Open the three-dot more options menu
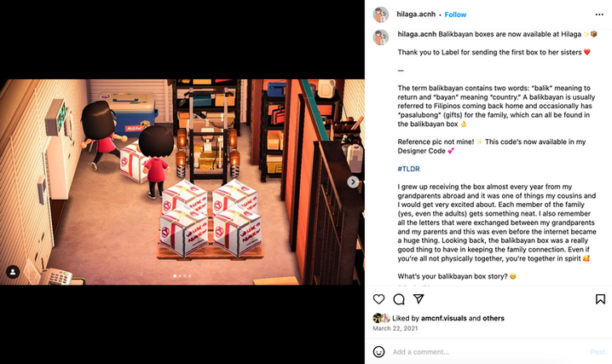This screenshot has height=364, width=612. click(x=599, y=14)
